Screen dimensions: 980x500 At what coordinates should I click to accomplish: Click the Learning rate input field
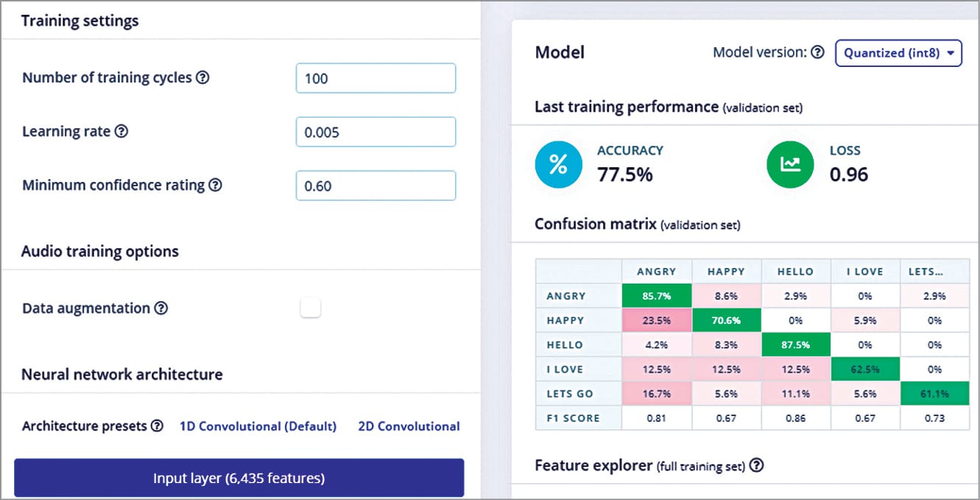coord(376,132)
